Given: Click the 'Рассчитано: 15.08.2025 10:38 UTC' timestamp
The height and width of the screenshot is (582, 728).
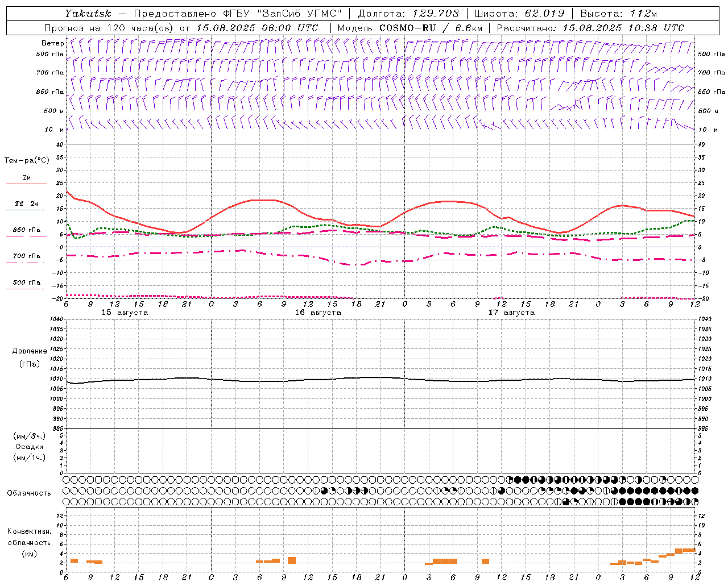Looking at the screenshot, I should [x=590, y=28].
